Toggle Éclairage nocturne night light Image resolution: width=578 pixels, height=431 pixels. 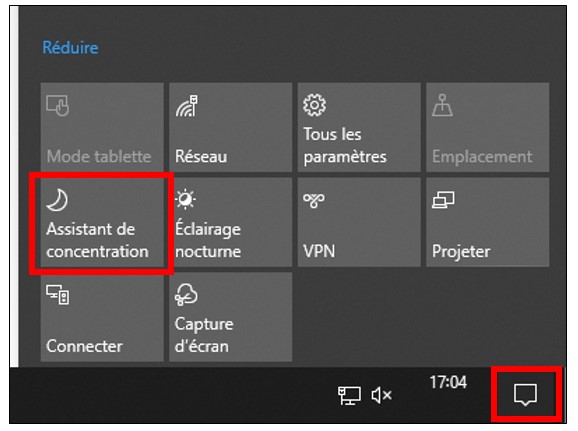click(x=230, y=222)
